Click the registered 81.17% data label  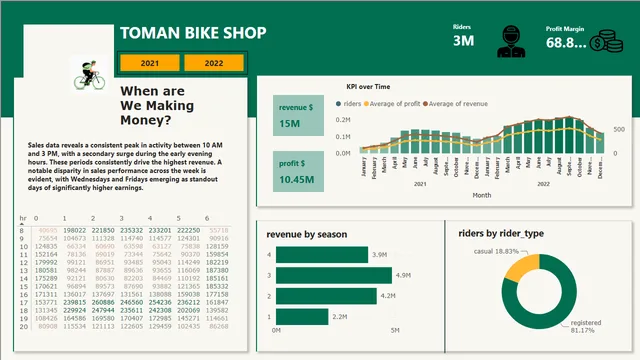tap(586, 326)
